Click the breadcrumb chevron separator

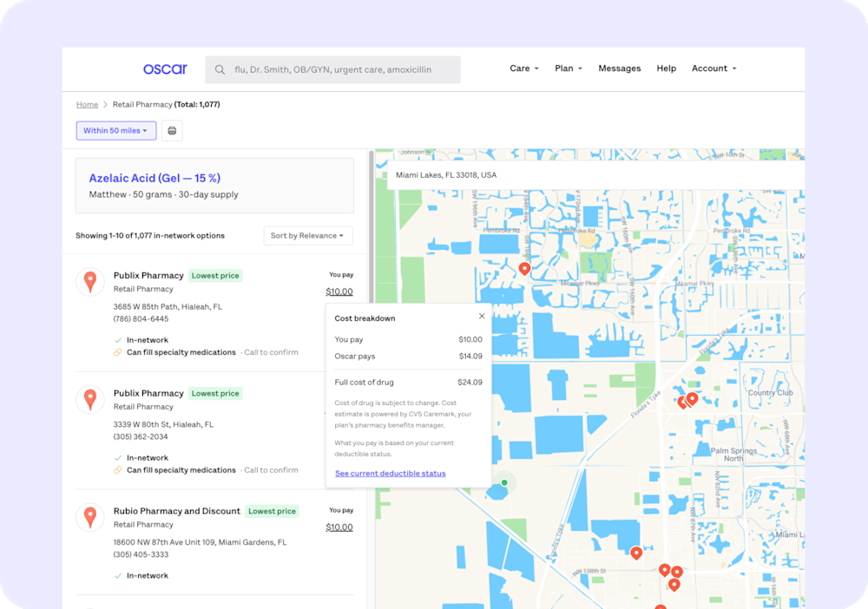point(105,105)
